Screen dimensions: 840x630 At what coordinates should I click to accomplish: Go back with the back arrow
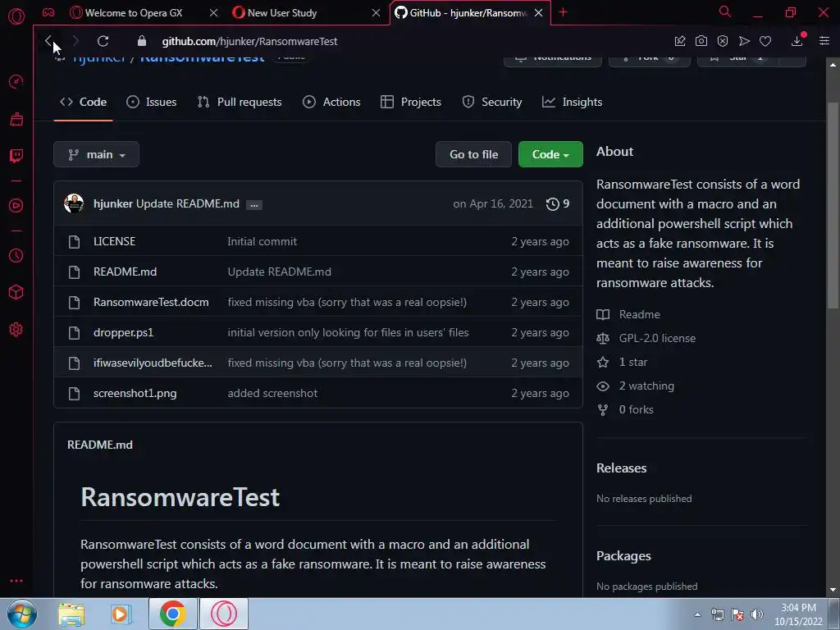[x=48, y=41]
